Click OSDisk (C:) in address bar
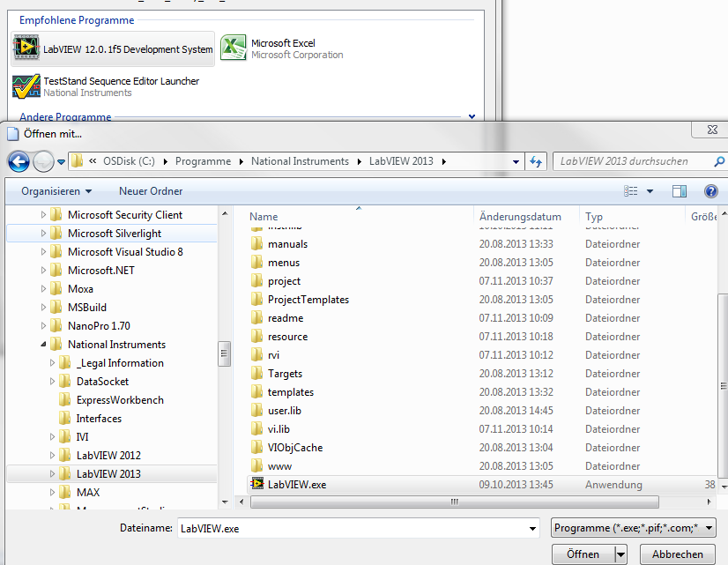 coord(129,161)
